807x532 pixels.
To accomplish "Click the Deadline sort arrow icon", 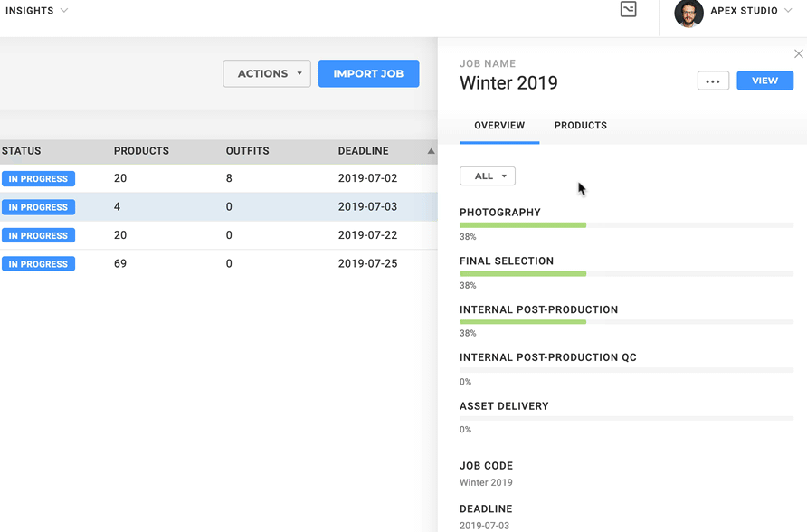I will point(431,151).
